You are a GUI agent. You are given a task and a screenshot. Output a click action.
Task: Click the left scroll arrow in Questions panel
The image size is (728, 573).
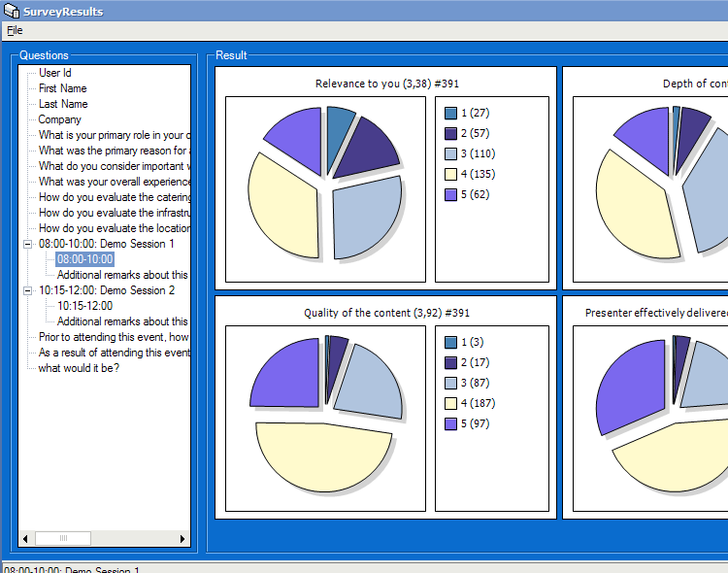[x=25, y=539]
